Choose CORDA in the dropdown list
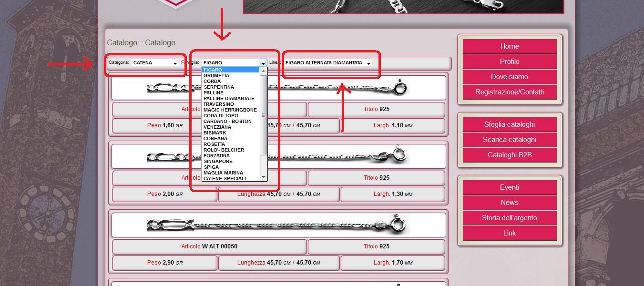 [212, 82]
